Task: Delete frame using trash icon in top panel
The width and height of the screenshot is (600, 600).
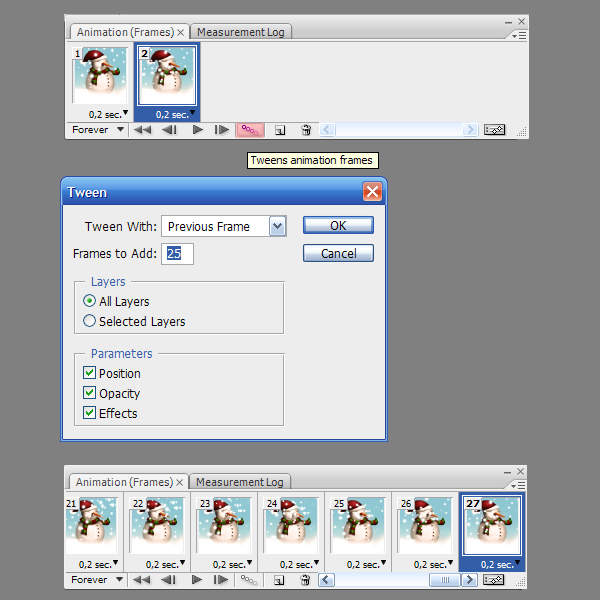Action: (x=306, y=130)
